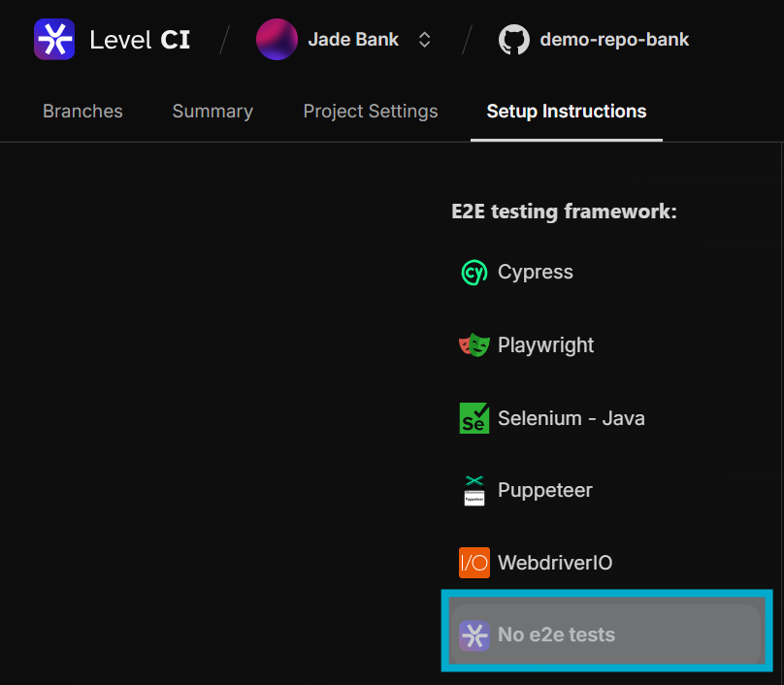Click the Level CI logo icon

pos(54,40)
